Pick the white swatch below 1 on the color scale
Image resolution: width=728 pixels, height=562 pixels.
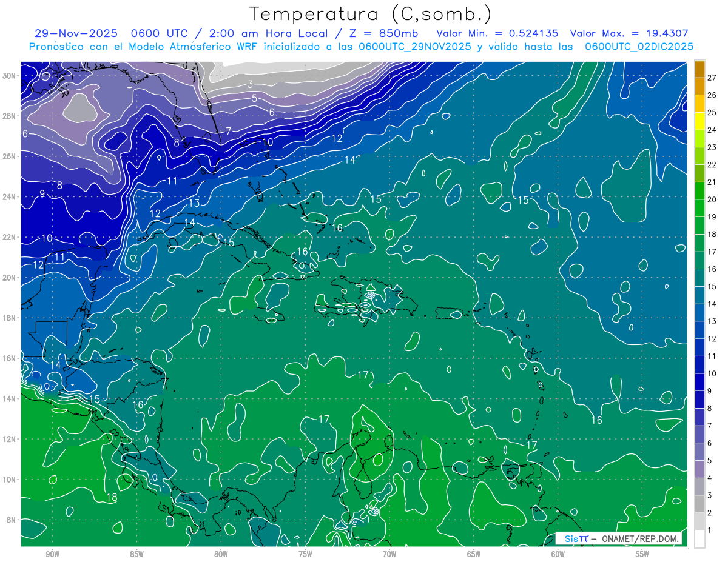tap(699, 538)
